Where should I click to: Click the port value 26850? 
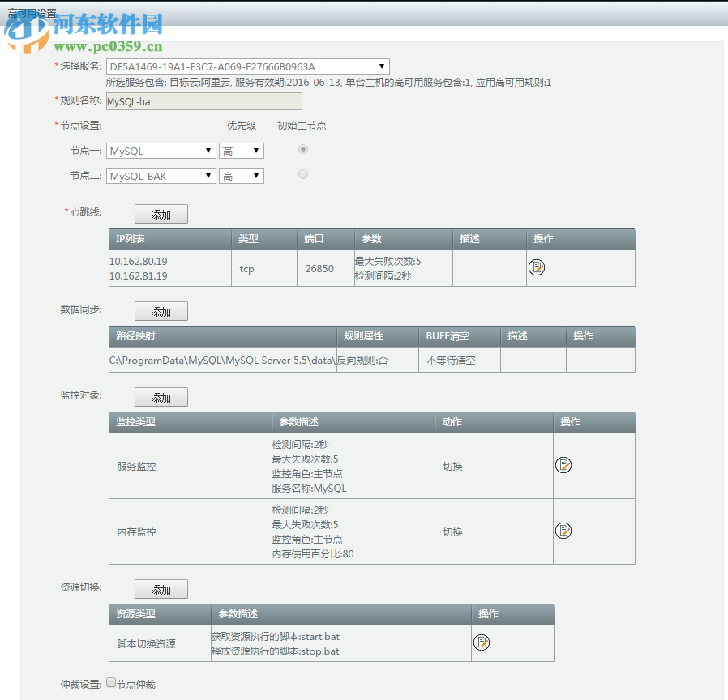coord(319,269)
